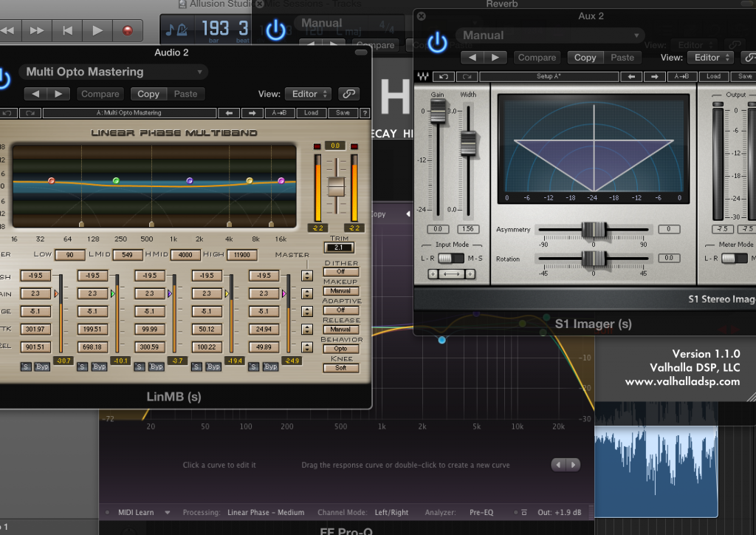Open the Pro-Q MIDI Learn dropdown arrow
The image size is (756, 535).
(168, 512)
